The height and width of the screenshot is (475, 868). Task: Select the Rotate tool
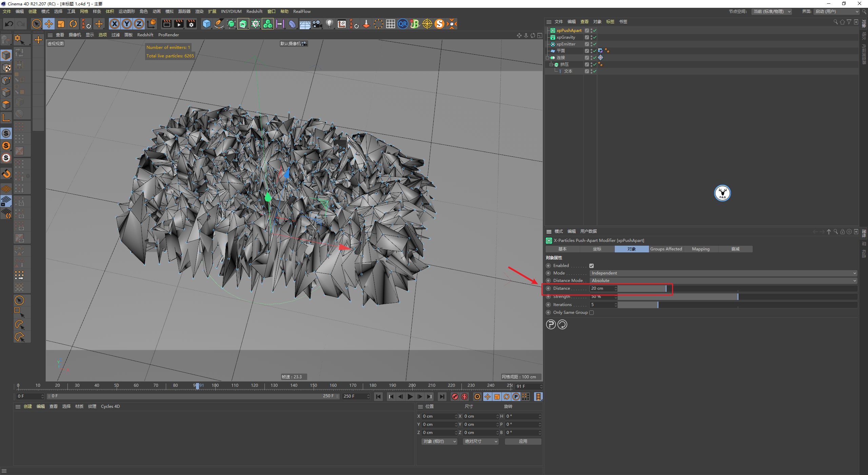tap(73, 24)
